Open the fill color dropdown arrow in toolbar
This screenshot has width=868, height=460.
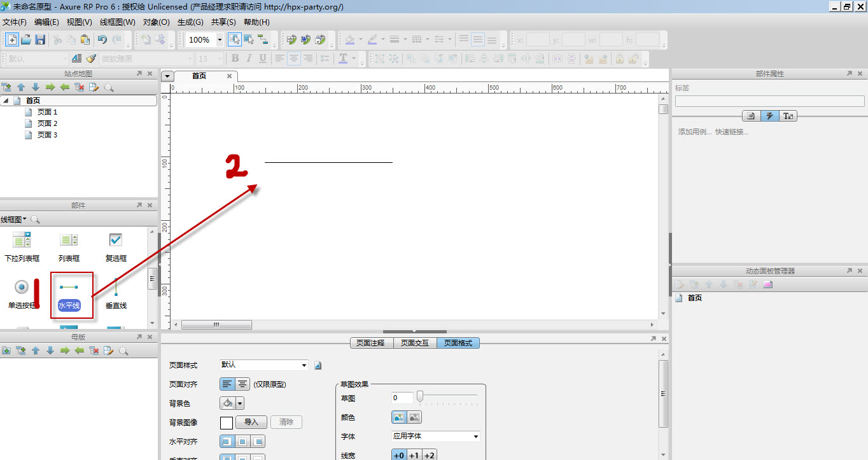pos(360,39)
